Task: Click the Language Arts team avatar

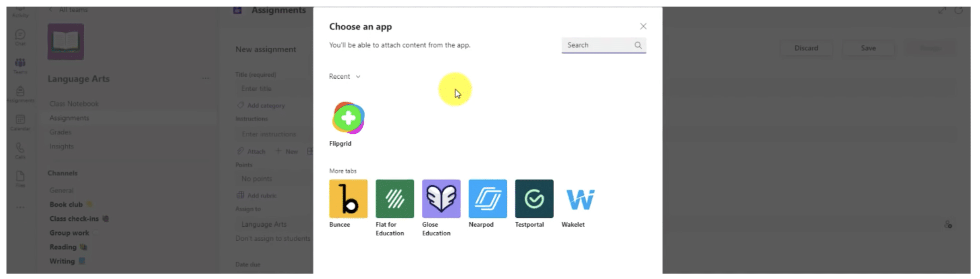Action: click(x=66, y=42)
